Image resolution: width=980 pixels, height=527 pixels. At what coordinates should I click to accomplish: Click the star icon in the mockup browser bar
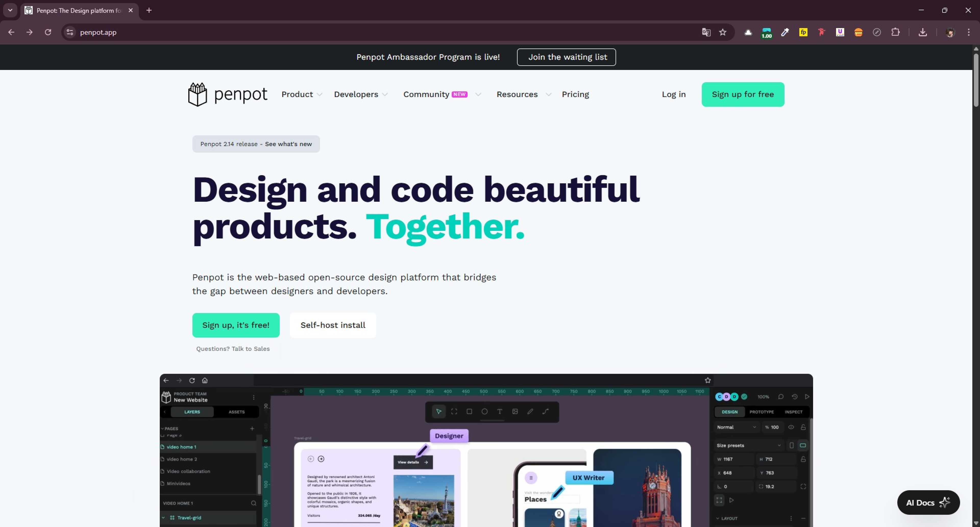708,380
